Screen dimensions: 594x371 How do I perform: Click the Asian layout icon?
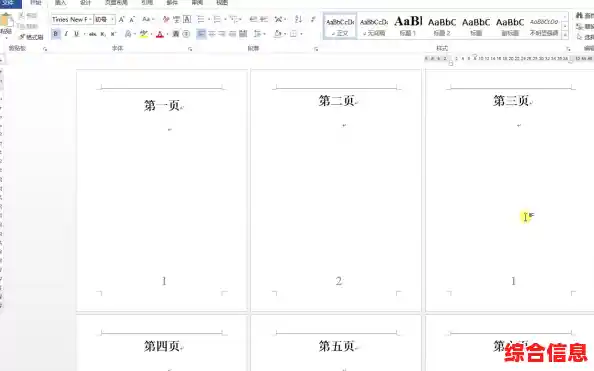278,19
